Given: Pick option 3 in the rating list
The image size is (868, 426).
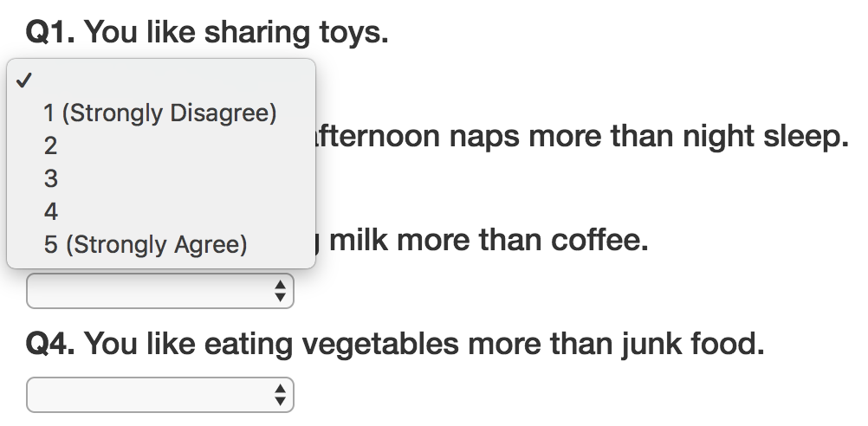Looking at the screenshot, I should click(x=51, y=179).
